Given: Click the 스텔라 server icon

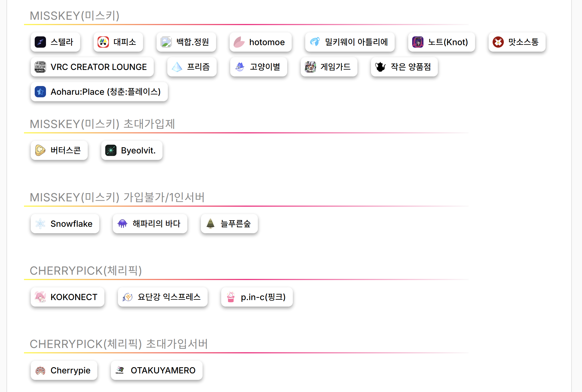Looking at the screenshot, I should click(40, 42).
